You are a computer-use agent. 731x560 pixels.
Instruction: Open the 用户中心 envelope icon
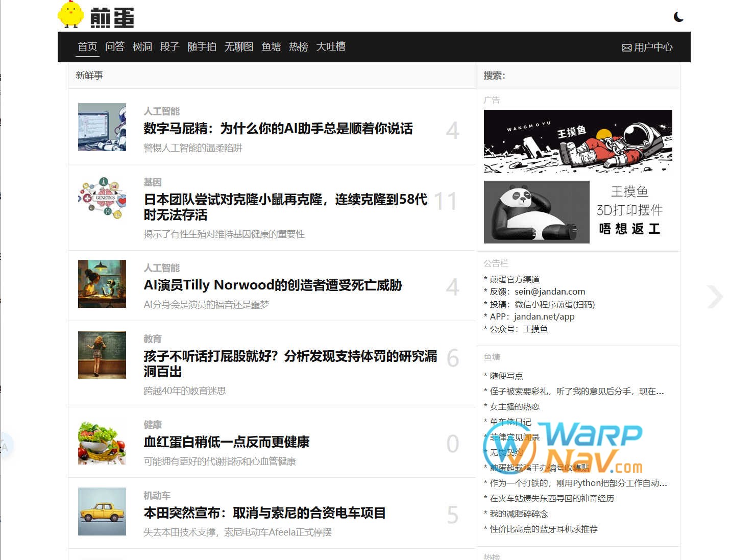626,47
